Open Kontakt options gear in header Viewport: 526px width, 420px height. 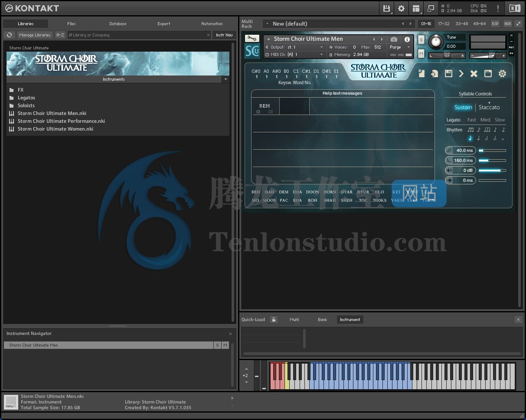coord(401,8)
